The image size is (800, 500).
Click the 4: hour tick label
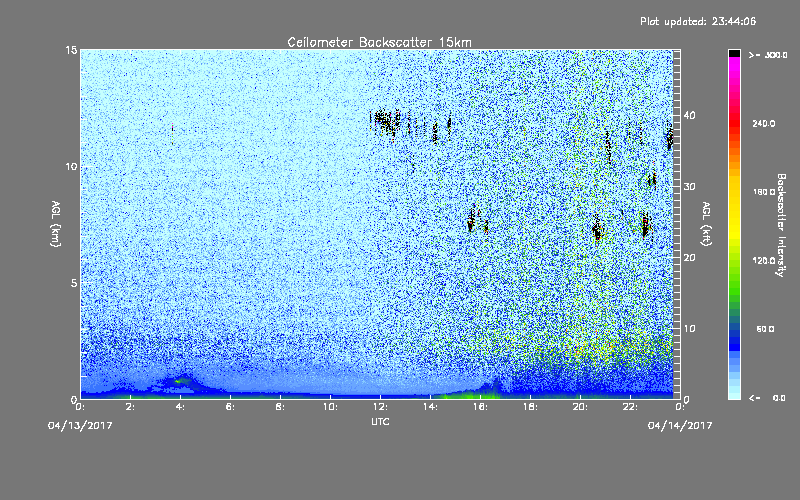[x=181, y=407]
